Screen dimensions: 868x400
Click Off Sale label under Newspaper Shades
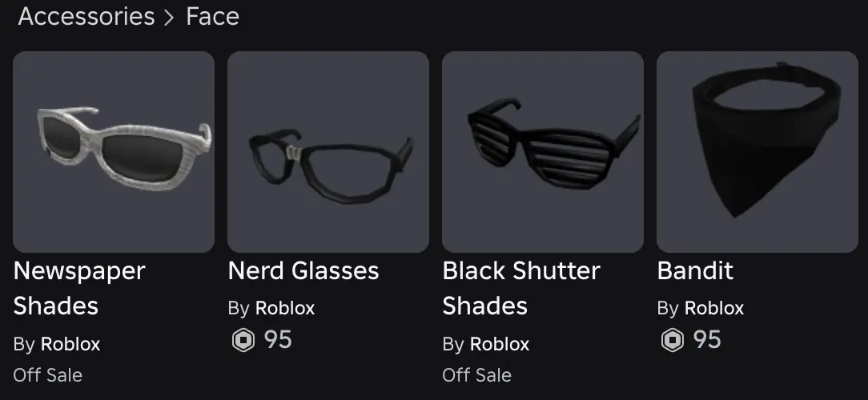[48, 375]
